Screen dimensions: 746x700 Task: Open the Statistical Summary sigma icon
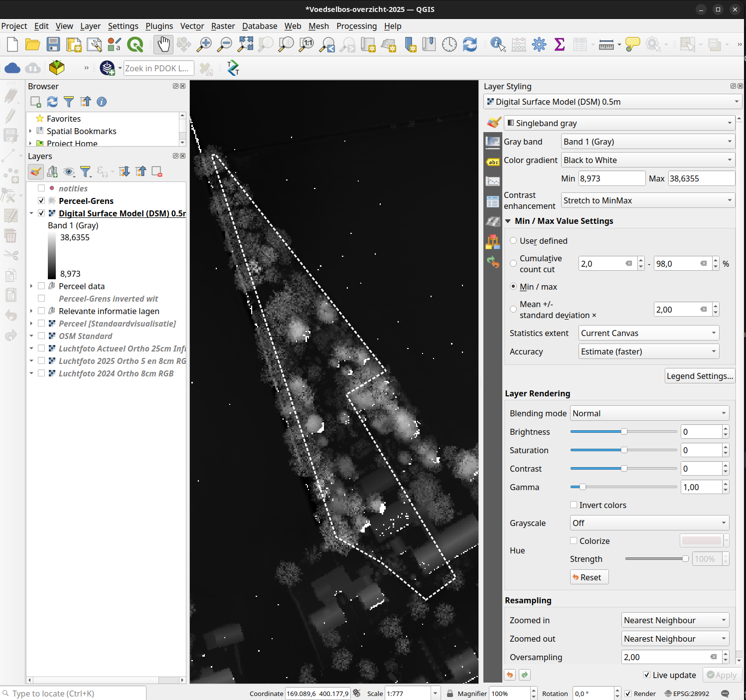click(x=560, y=44)
